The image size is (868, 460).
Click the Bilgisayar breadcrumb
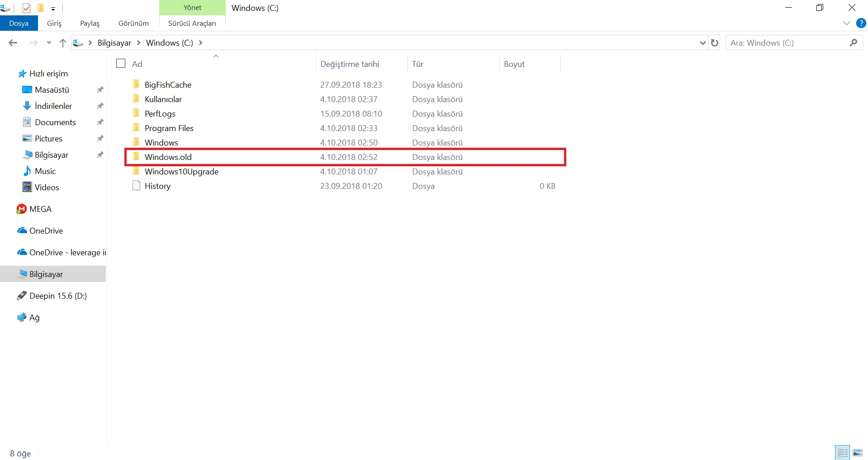(114, 43)
